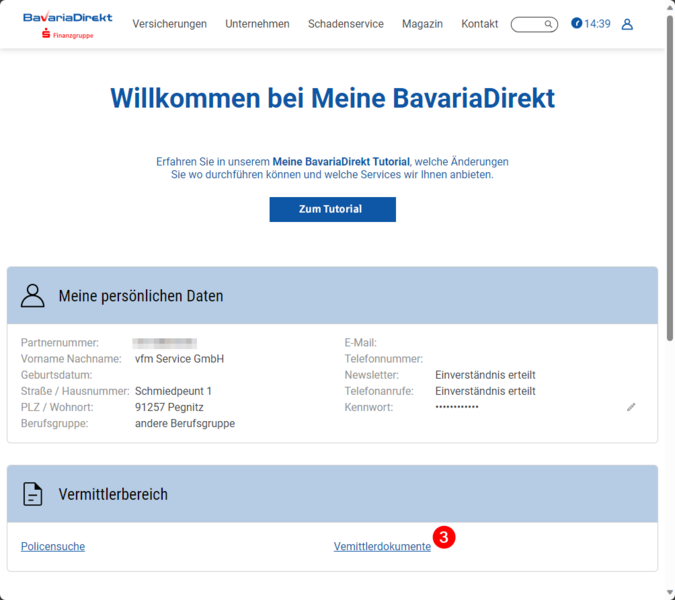Image resolution: width=675 pixels, height=600 pixels.
Task: Click the 14:39 session time text
Action: click(x=598, y=24)
